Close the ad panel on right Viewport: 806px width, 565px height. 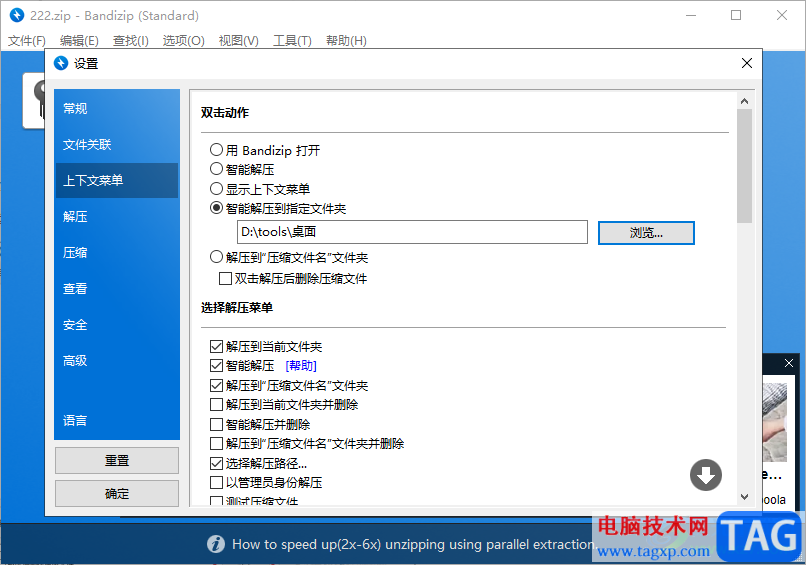tap(789, 363)
